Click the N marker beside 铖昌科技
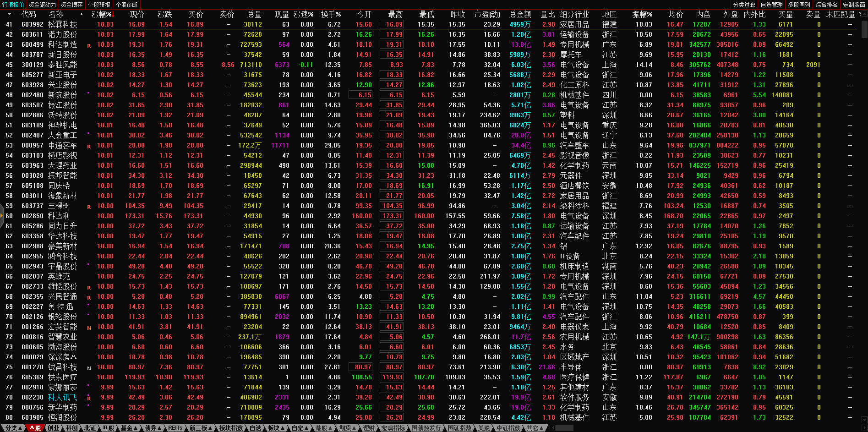Image resolution: width=868 pixels, height=432 pixels. [x=89, y=368]
